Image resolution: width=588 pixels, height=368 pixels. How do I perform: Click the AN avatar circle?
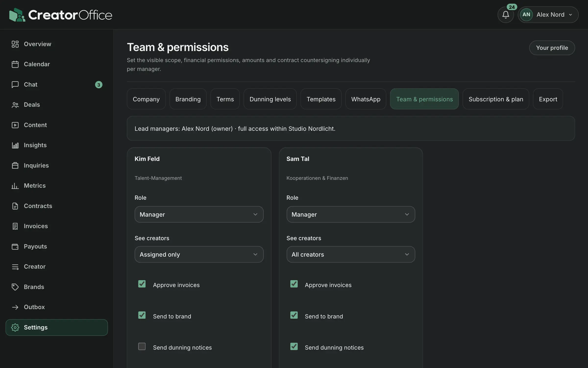tap(526, 15)
